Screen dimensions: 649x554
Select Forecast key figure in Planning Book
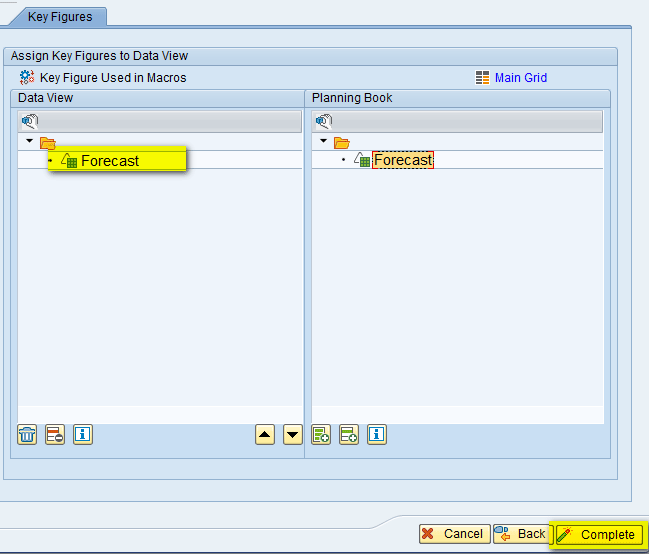(x=403, y=160)
